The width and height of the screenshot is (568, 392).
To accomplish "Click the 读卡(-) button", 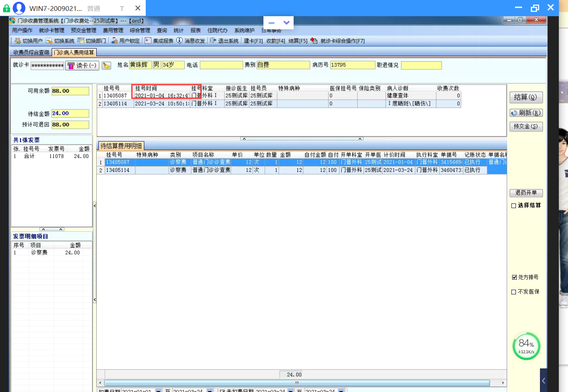I will point(82,66).
